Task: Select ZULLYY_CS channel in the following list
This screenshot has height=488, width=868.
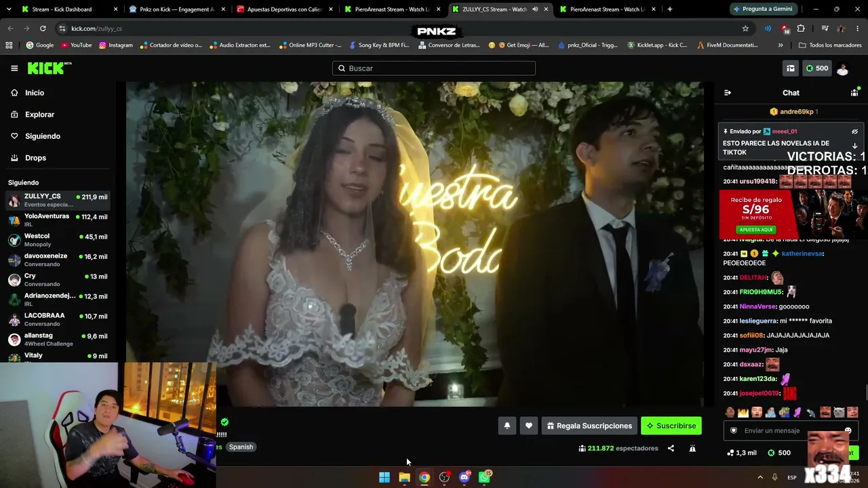Action: point(58,200)
